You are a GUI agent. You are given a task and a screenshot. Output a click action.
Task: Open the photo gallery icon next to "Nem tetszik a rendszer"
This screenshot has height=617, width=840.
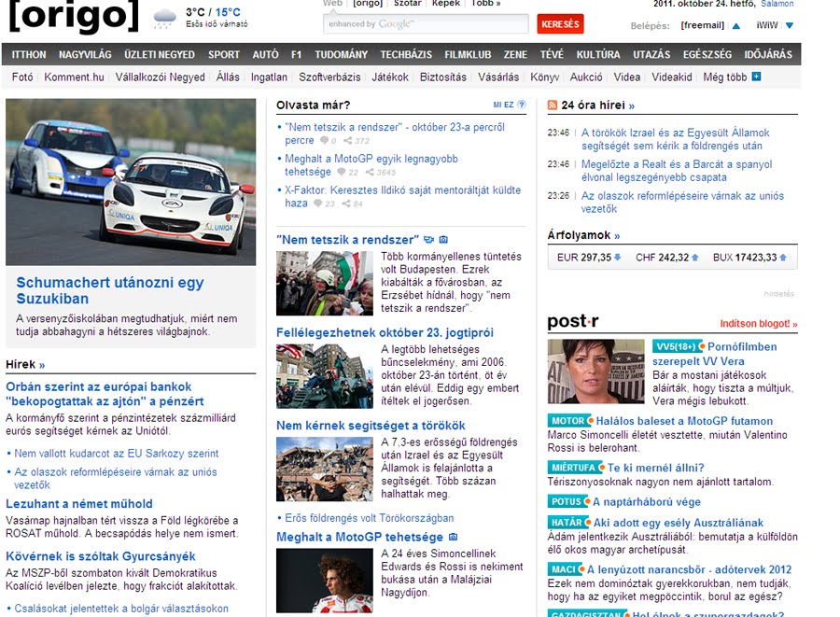(x=443, y=239)
